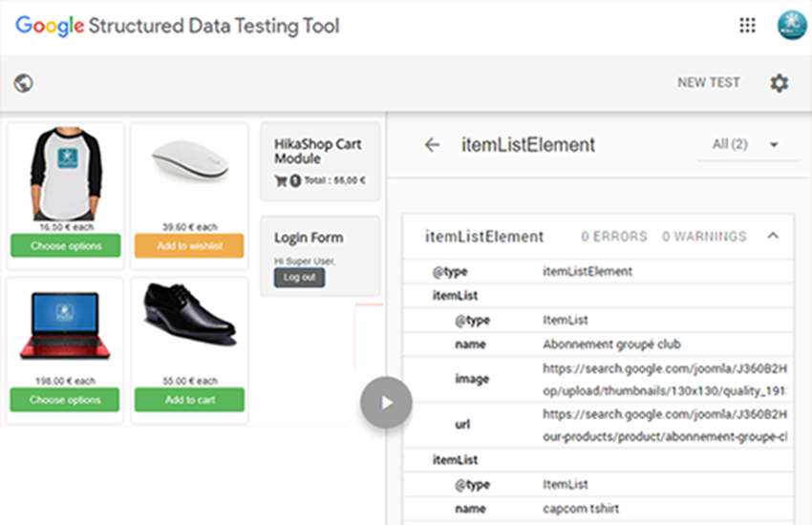812x525 pixels.
Task: Click the itemListElement page heading
Action: click(527, 145)
